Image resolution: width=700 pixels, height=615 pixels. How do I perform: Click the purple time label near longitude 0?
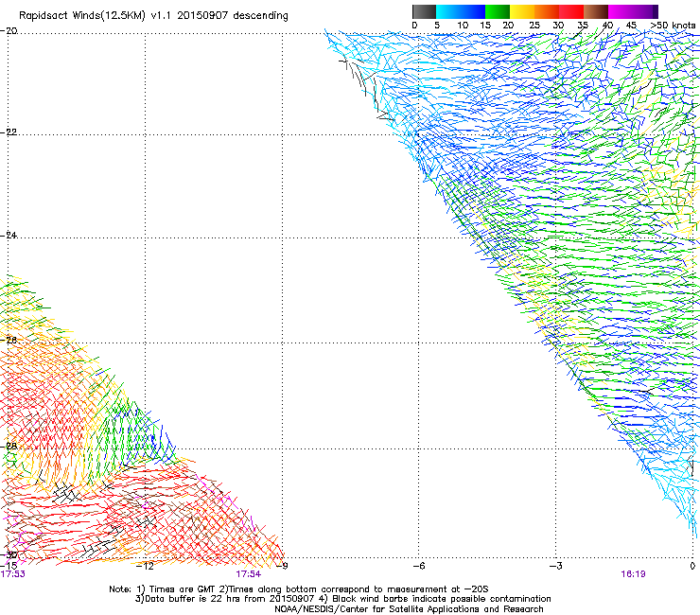[x=633, y=574]
